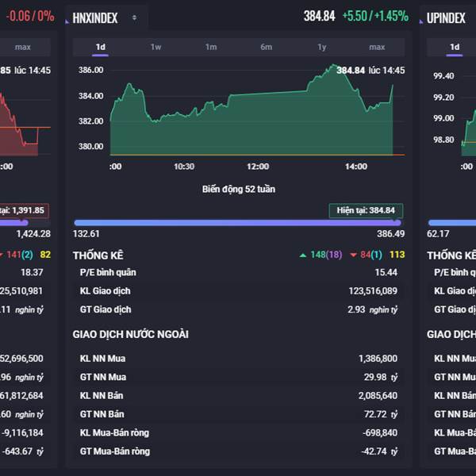
Task: Select the 1d tab in HNXINDEX chart
Action: [101, 47]
